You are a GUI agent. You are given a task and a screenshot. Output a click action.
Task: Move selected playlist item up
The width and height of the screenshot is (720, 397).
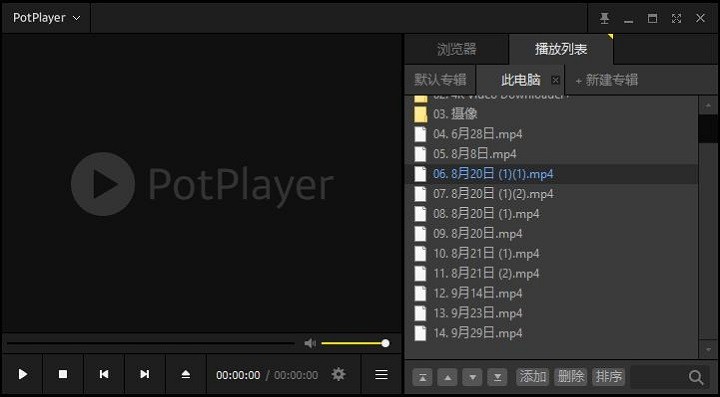[447, 377]
